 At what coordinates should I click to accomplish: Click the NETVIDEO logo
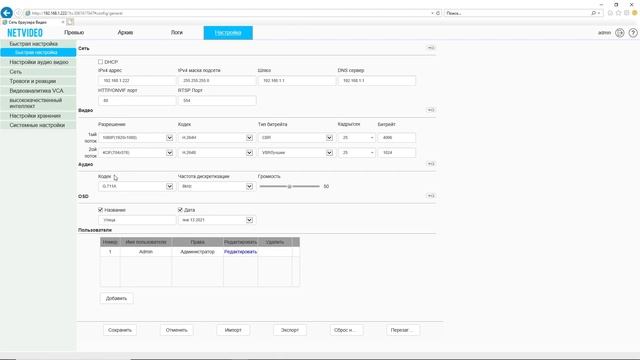click(25, 33)
